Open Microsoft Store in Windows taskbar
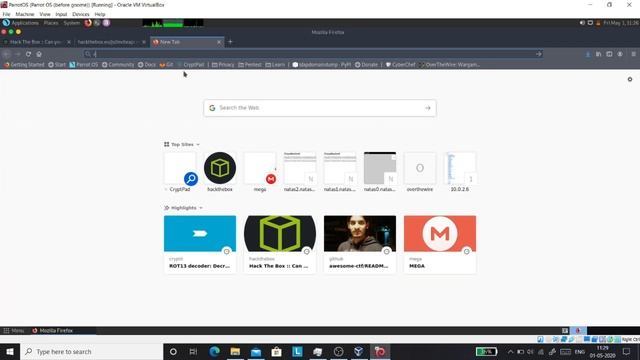The height and width of the screenshot is (360, 640). [x=276, y=351]
